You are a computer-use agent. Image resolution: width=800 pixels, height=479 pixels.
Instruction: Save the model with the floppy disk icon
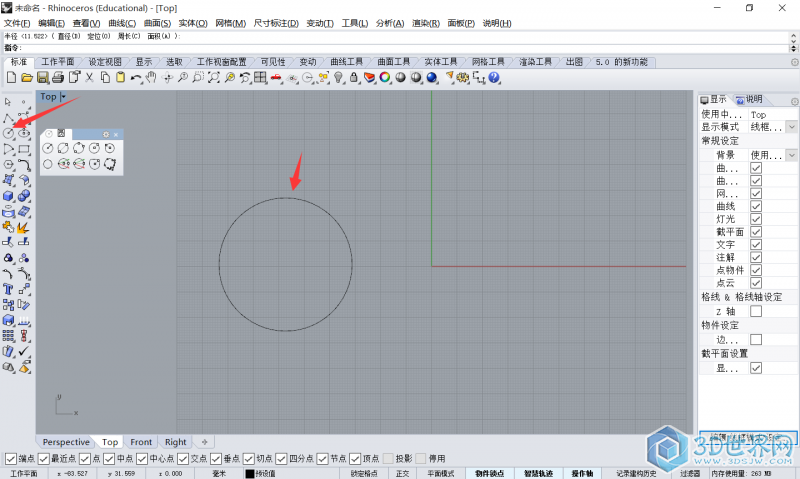click(42, 78)
